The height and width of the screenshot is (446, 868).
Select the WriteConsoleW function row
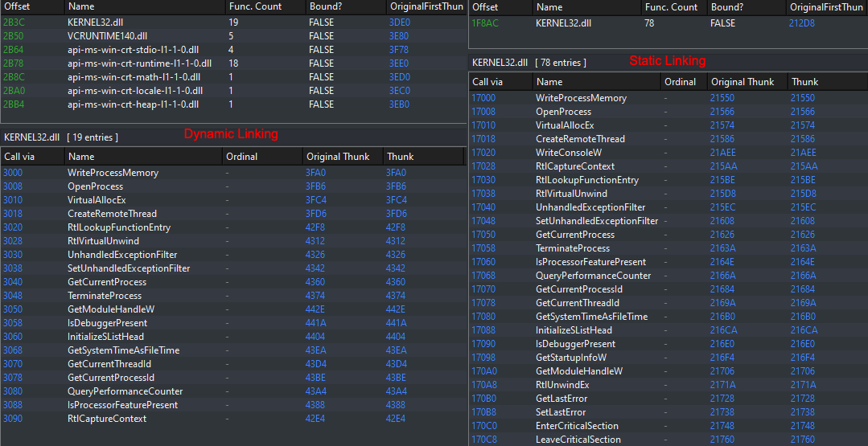click(x=668, y=153)
